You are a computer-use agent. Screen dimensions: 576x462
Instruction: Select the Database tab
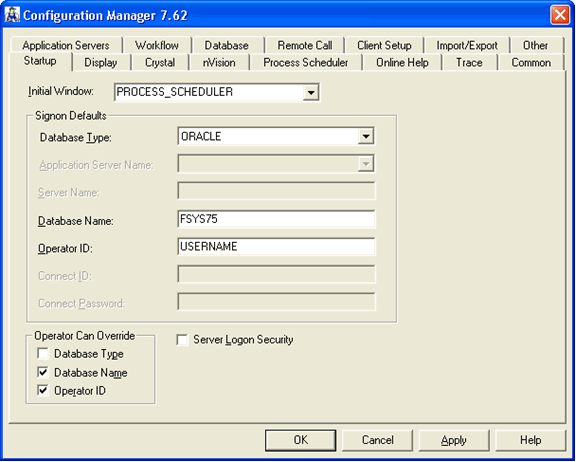[227, 45]
